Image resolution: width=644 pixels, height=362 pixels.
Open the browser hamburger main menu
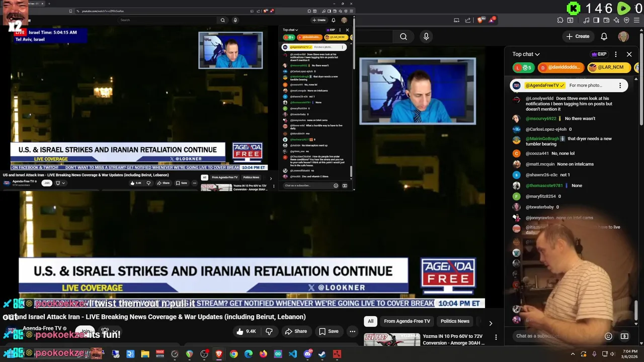pyautogui.click(x=636, y=20)
